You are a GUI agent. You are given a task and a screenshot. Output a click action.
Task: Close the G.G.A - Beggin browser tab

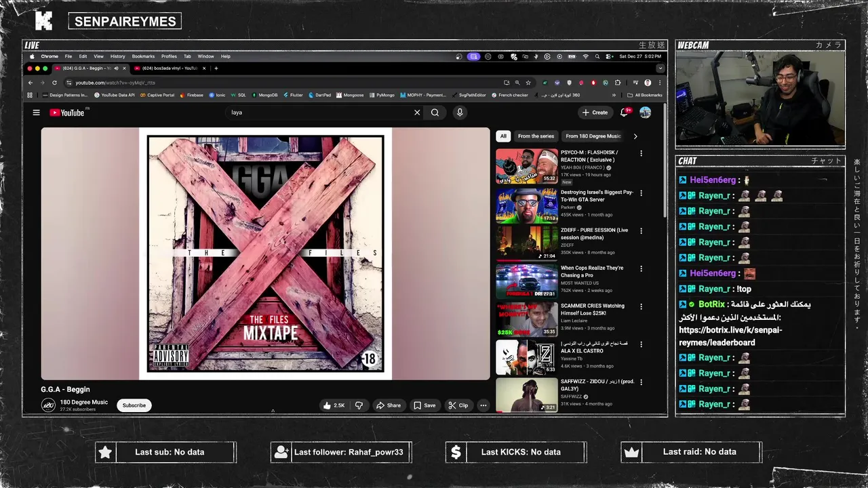[x=124, y=68]
